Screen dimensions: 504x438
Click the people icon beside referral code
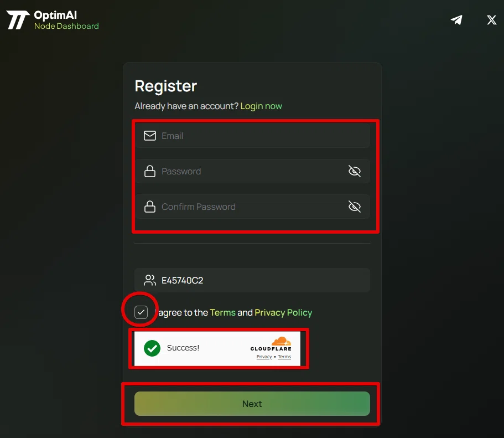click(150, 280)
